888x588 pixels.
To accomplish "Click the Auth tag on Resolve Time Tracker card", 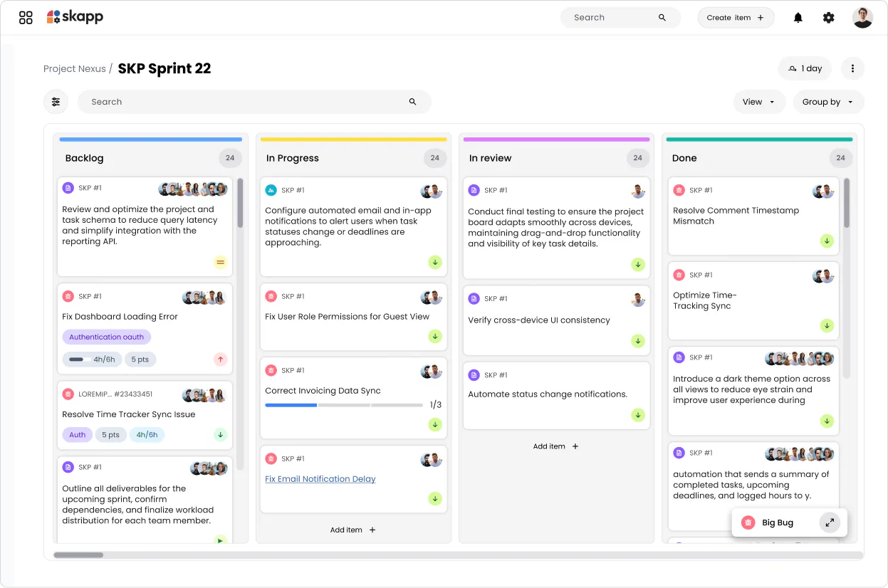I will coord(77,435).
